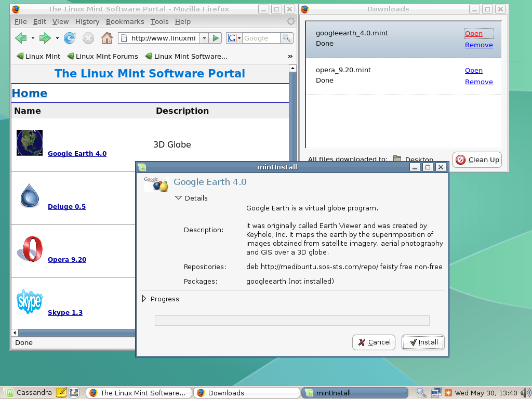Open the forward history dropdown arrow

(x=57, y=38)
